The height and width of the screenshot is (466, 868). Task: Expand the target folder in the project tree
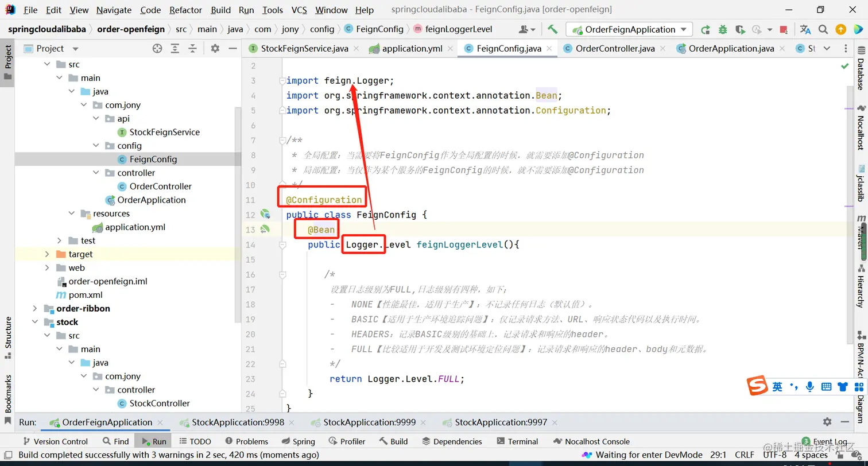(47, 254)
